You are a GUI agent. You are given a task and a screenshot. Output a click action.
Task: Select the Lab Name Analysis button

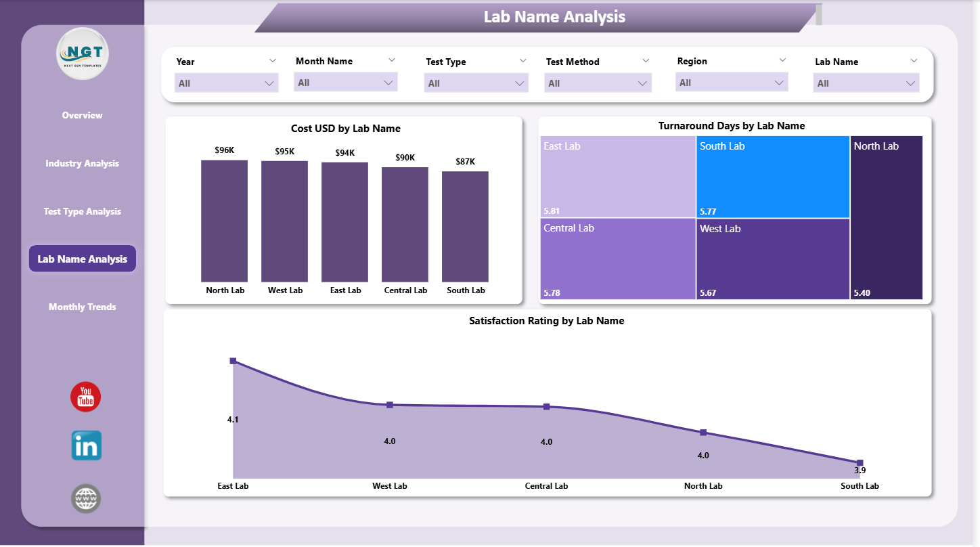83,259
